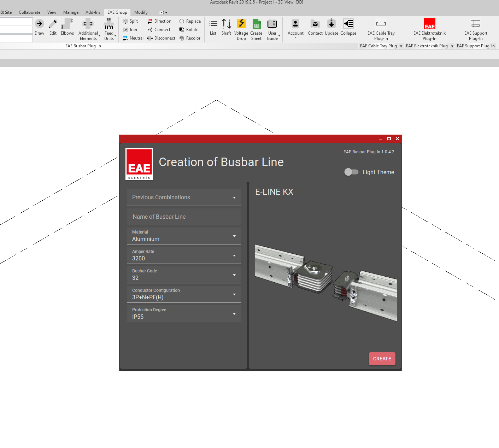Open Additional Elements dropdown

tap(88, 30)
